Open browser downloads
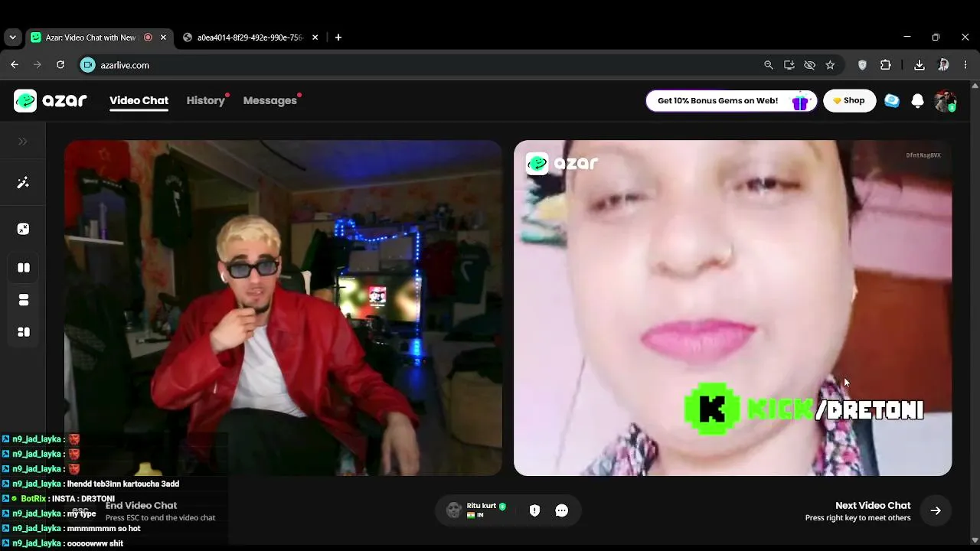The width and height of the screenshot is (980, 551). point(920,65)
